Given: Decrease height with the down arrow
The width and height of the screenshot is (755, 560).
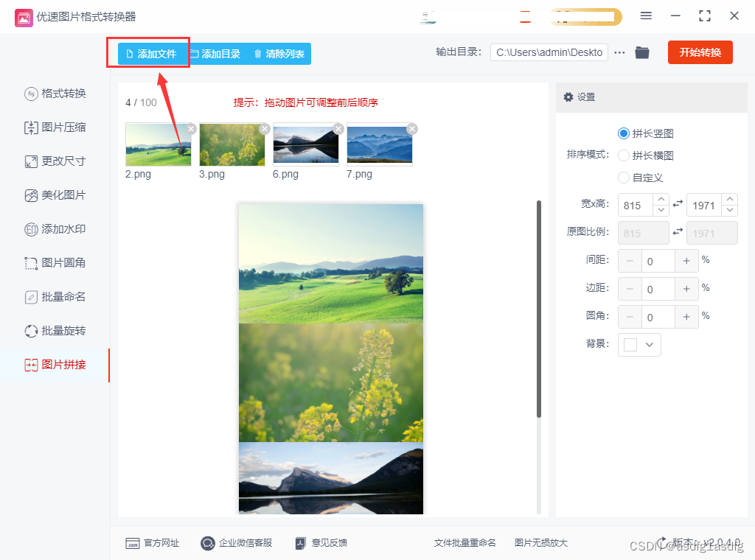Looking at the screenshot, I should 730,210.
